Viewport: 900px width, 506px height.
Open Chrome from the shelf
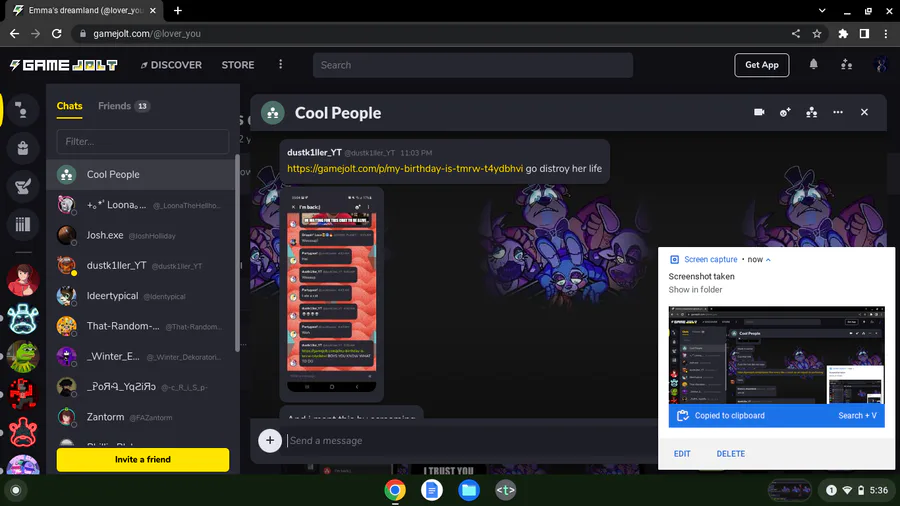395,490
